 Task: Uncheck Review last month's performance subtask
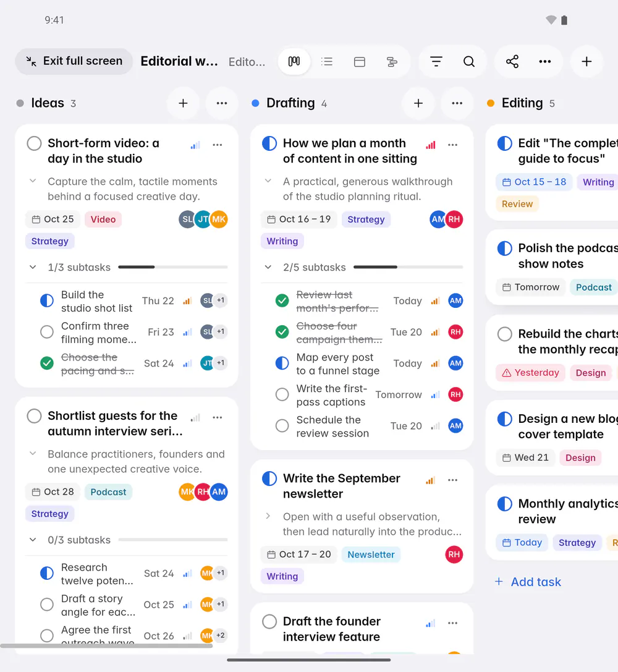click(x=282, y=300)
